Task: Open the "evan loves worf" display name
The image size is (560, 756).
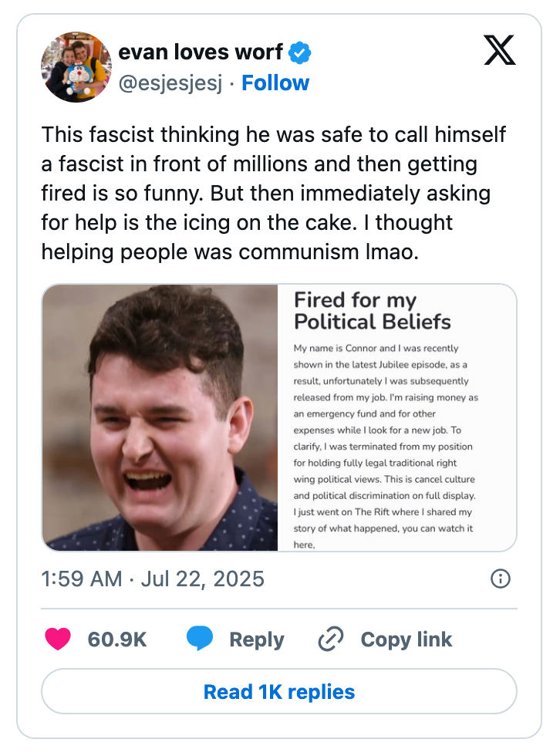Action: pyautogui.click(x=201, y=52)
